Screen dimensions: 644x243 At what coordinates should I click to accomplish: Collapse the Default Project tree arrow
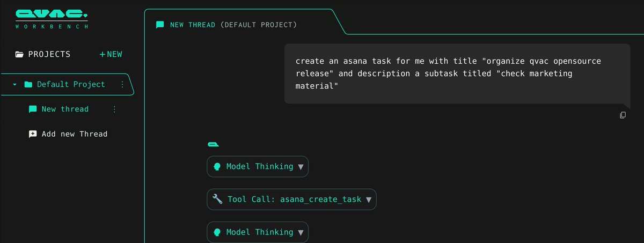(15, 85)
